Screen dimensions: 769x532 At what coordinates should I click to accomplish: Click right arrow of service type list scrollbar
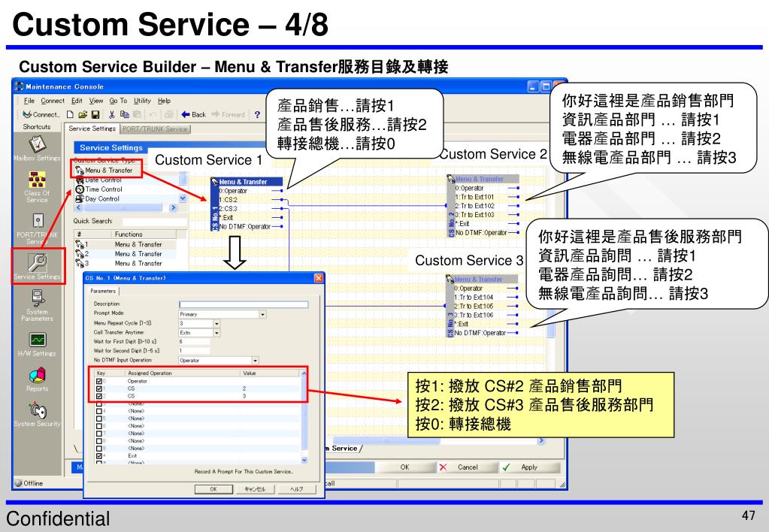173,208
